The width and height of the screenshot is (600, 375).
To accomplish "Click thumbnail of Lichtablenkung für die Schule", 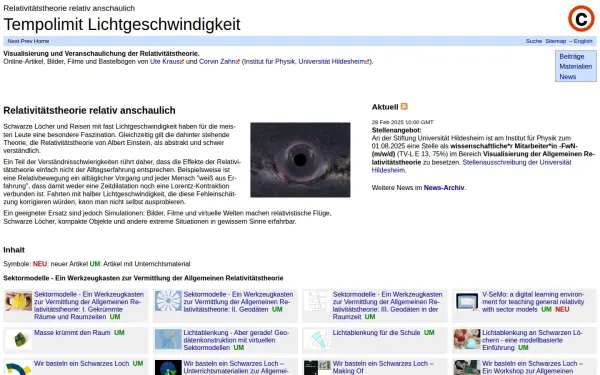I will click(317, 339).
